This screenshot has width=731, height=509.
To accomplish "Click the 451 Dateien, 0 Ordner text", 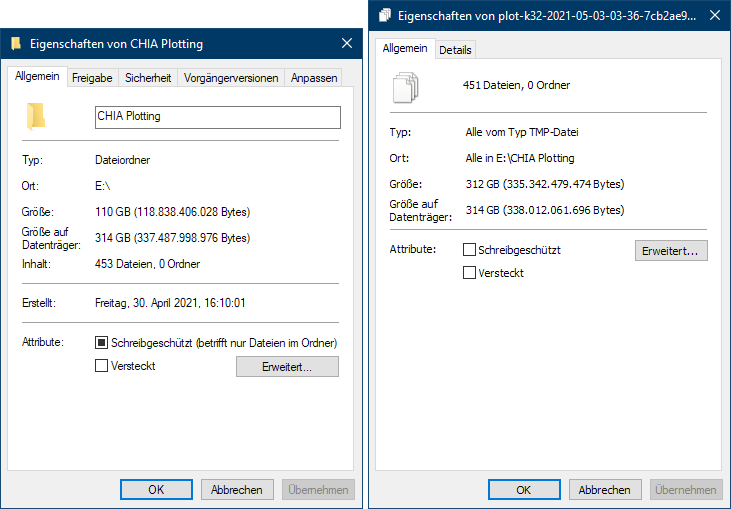I will (516, 85).
